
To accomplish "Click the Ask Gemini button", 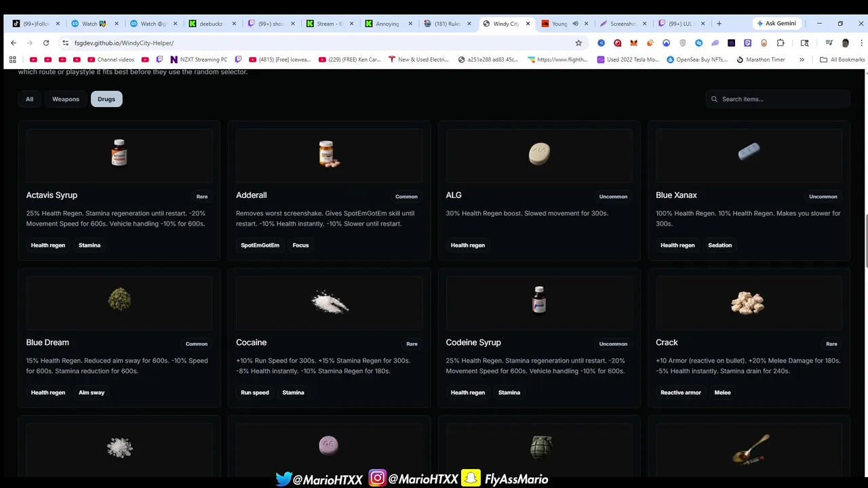I will click(776, 23).
